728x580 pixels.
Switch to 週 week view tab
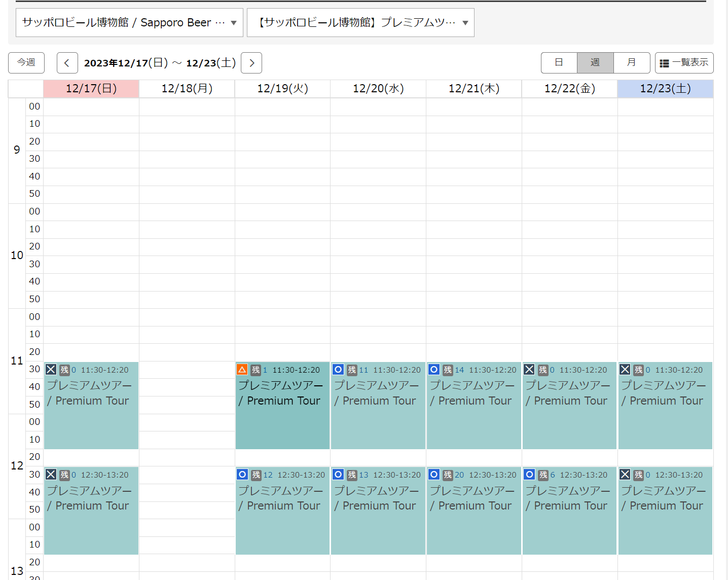click(595, 63)
